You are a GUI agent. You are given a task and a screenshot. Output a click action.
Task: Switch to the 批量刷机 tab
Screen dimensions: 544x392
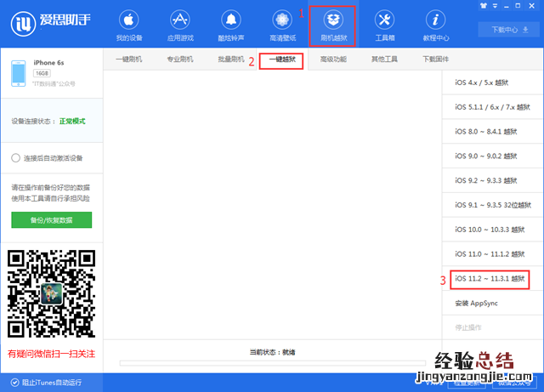[x=231, y=59]
